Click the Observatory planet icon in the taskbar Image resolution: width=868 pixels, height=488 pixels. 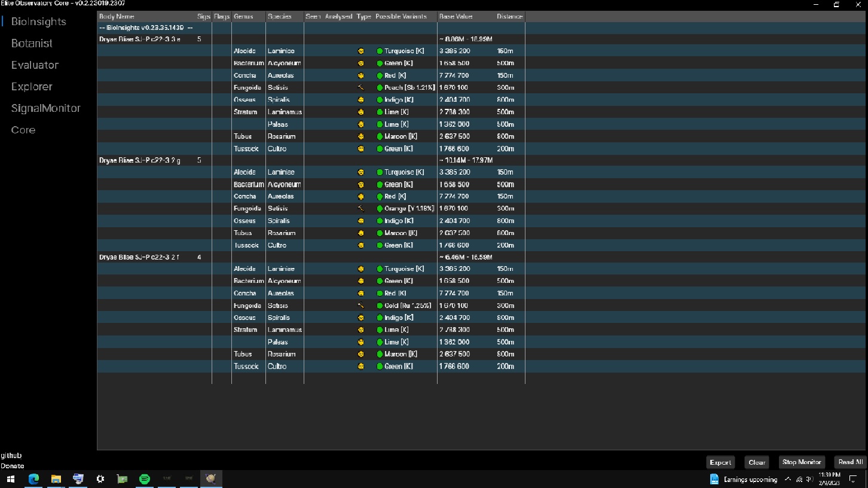tap(210, 479)
